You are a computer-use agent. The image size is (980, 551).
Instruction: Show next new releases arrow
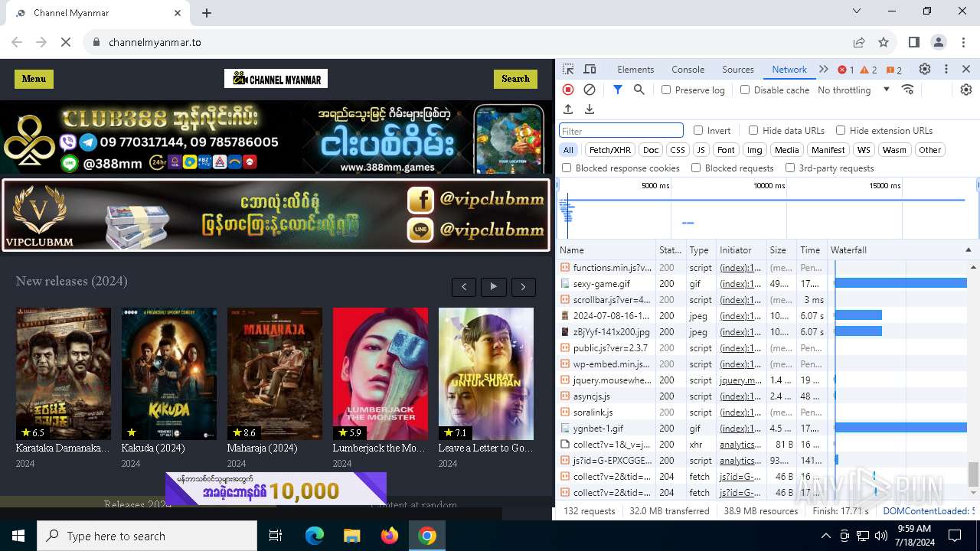click(524, 287)
